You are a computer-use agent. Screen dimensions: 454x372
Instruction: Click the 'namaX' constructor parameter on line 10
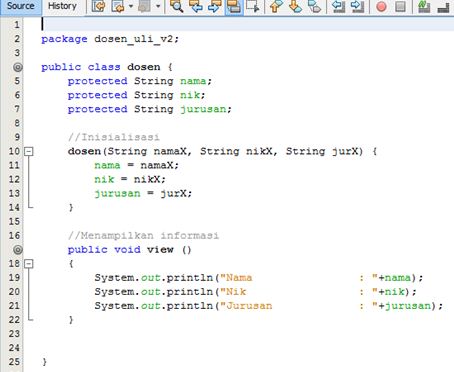tap(170, 151)
